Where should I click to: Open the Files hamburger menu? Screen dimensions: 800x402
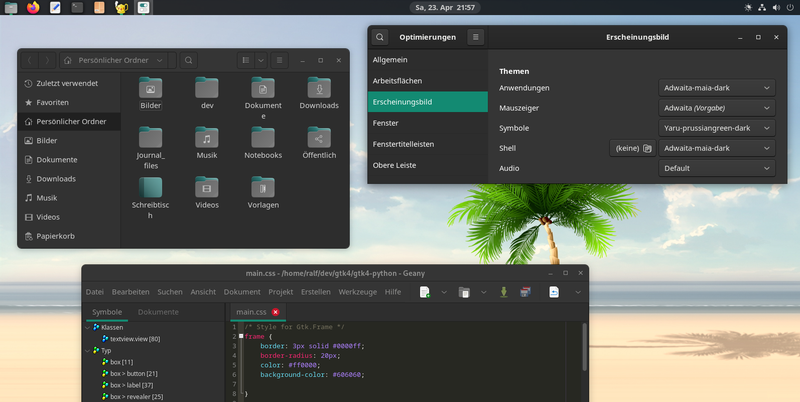(x=280, y=60)
